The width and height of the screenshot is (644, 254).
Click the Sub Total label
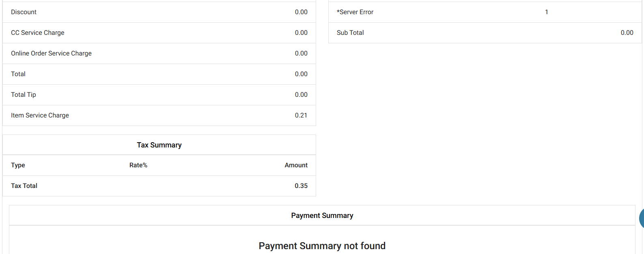point(350,33)
